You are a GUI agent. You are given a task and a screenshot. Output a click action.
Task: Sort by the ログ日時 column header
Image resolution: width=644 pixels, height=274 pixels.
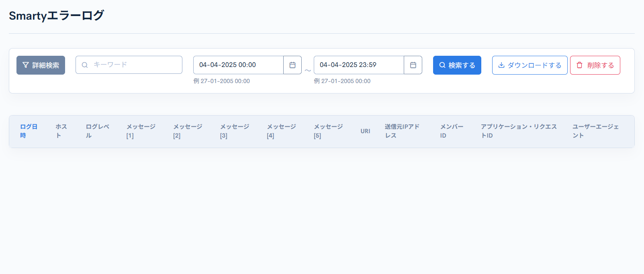29,131
